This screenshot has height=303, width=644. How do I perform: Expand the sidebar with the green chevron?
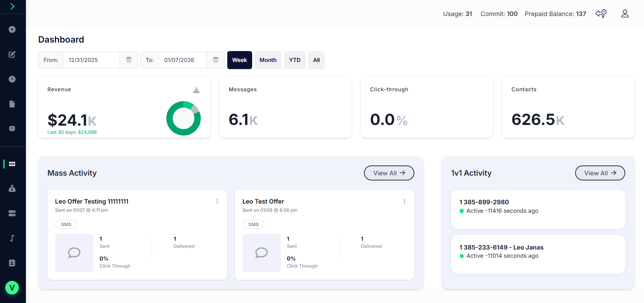[x=12, y=6]
